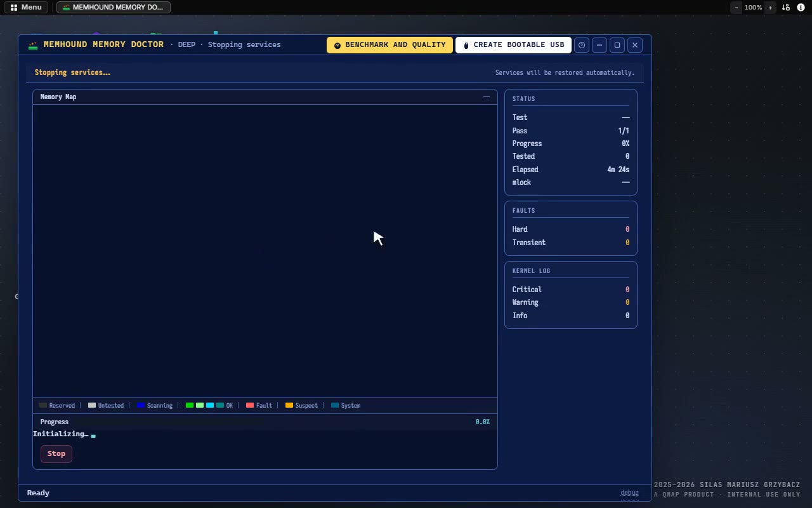Select the Memhound Memory Doctor taskbar entry
Screen dimensions: 812x508
114,8
